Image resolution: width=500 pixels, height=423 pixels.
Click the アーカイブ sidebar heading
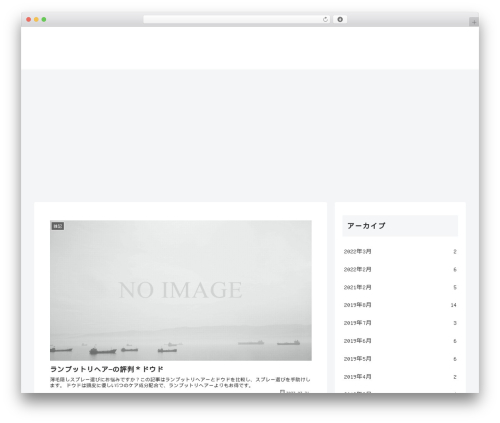click(366, 226)
